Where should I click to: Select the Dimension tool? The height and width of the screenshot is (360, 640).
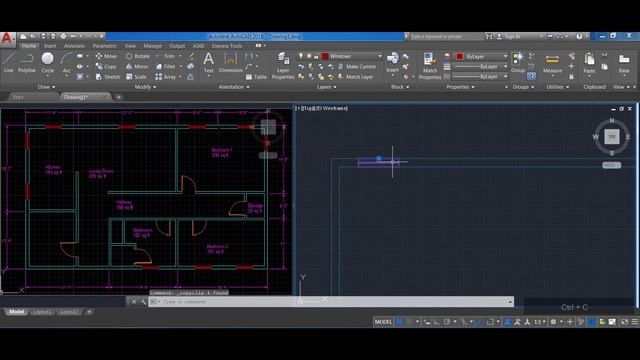(x=231, y=62)
